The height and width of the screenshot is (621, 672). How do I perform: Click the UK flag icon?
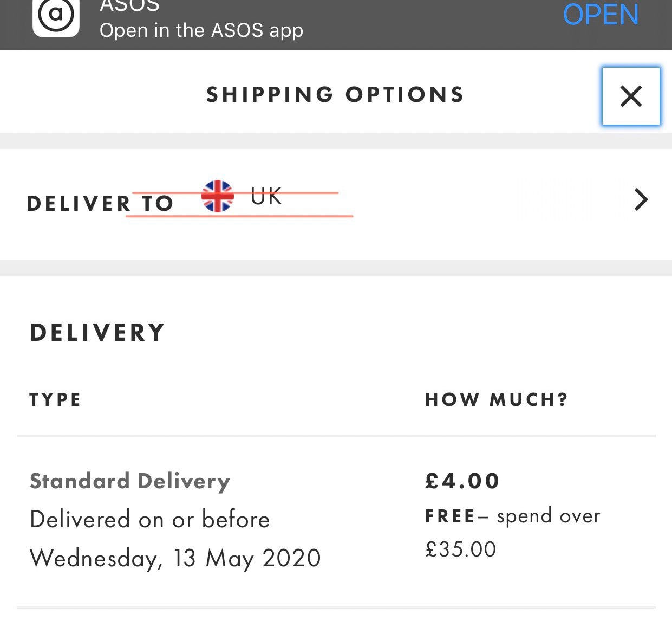click(217, 196)
